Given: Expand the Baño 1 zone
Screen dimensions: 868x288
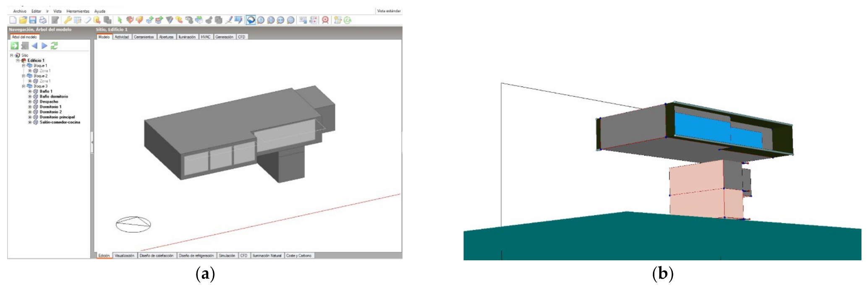Looking at the screenshot, I should click(30, 91).
